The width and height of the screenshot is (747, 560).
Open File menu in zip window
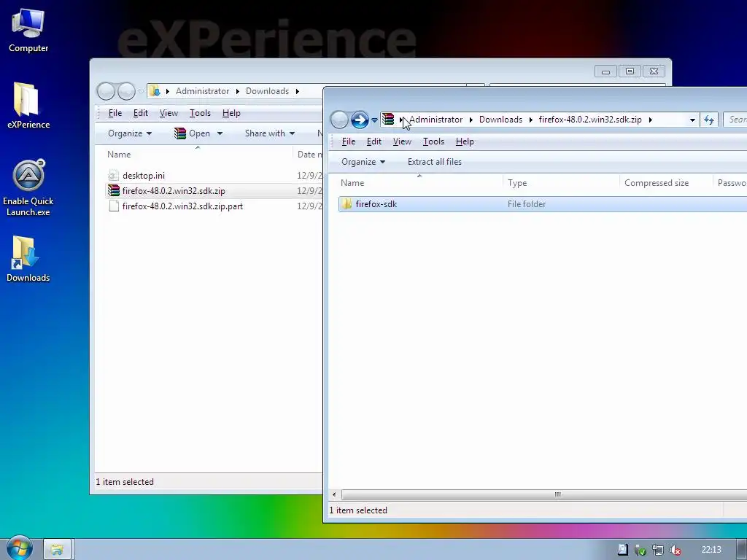point(348,141)
